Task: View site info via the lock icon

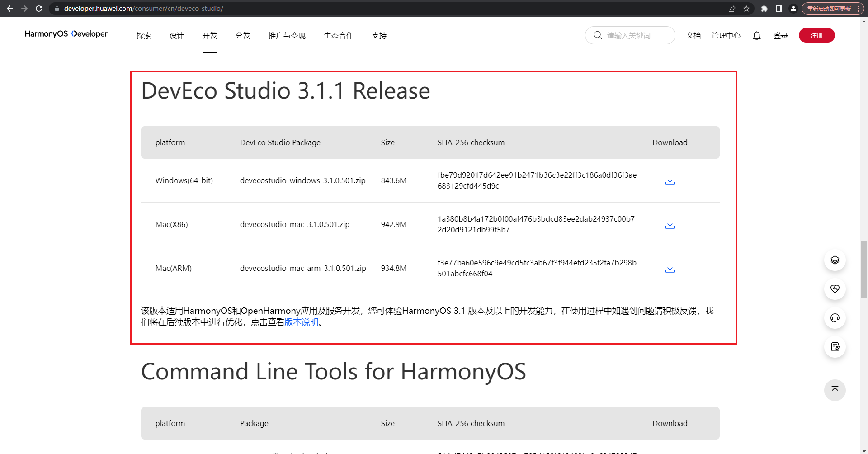Action: (x=57, y=9)
